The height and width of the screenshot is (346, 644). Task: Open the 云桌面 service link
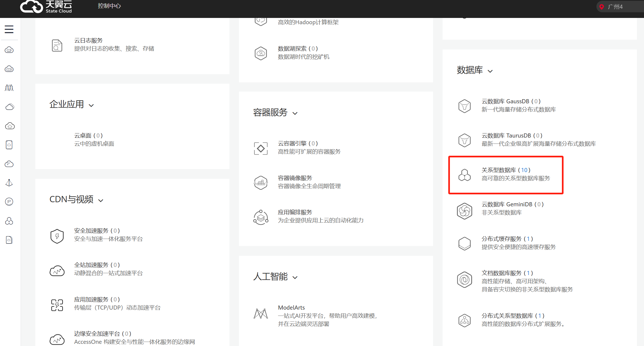(88, 136)
